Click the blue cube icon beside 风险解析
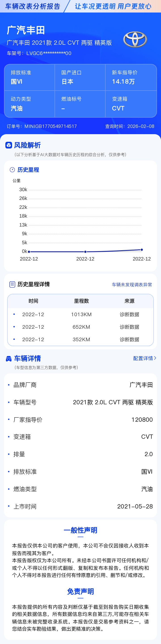This screenshot has height=644, width=161. click(x=9, y=145)
